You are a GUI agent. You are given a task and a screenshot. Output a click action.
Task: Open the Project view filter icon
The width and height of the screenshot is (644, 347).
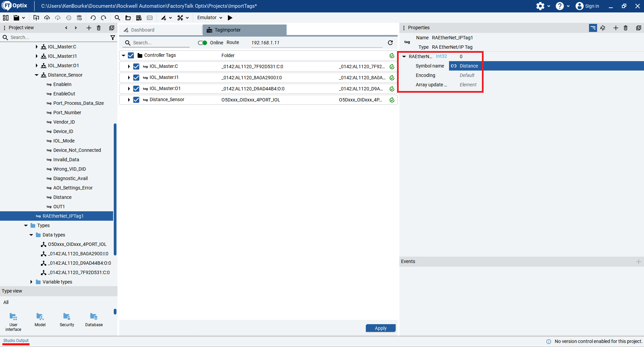tap(113, 38)
